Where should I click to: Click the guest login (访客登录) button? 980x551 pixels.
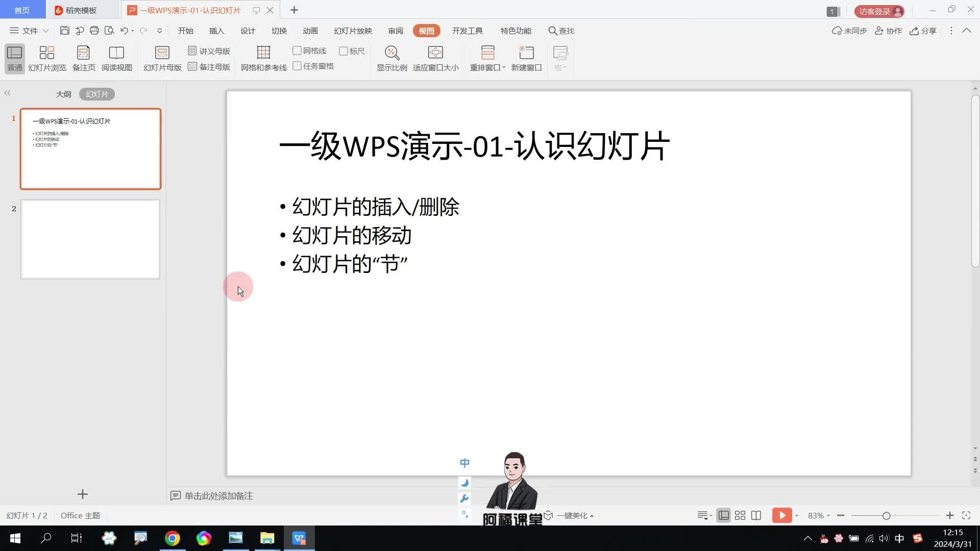(879, 11)
